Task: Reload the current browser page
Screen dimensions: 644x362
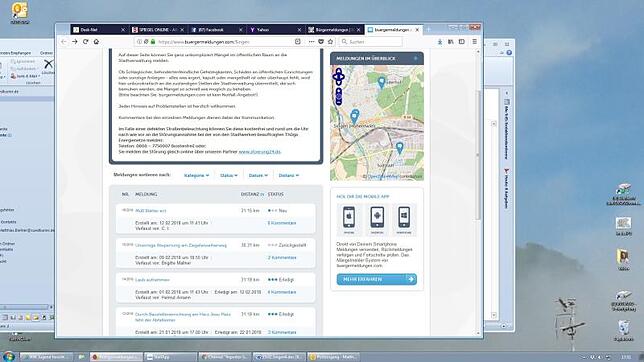Action: tap(85, 42)
